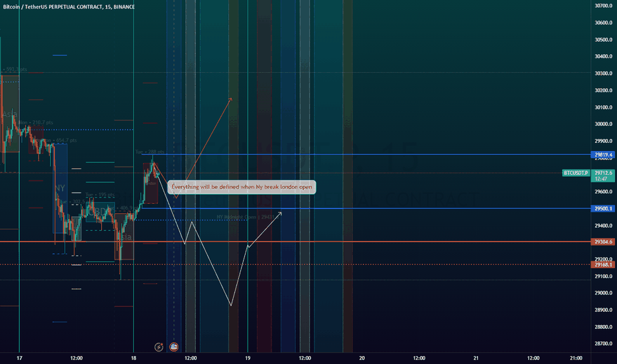
Task: Click the 28900.0 price axis label
Action: 603,310
